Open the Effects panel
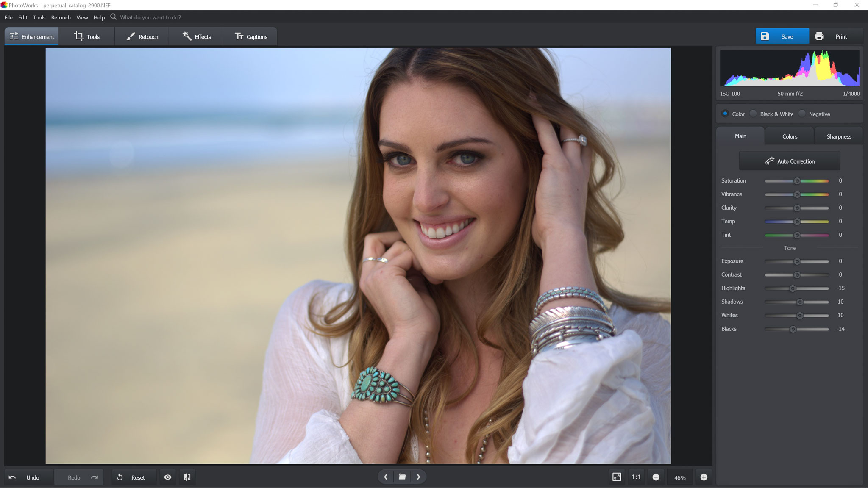This screenshot has height=488, width=868. tap(196, 36)
